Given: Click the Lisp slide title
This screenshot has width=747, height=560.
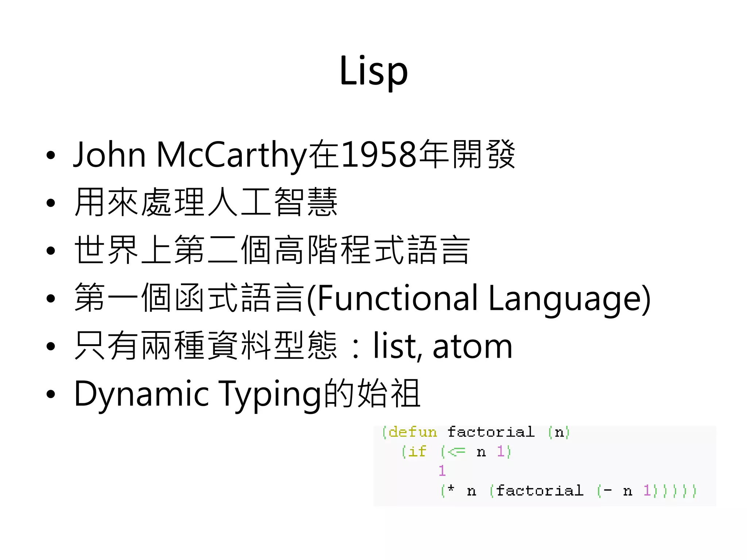Looking at the screenshot, I should (x=373, y=71).
